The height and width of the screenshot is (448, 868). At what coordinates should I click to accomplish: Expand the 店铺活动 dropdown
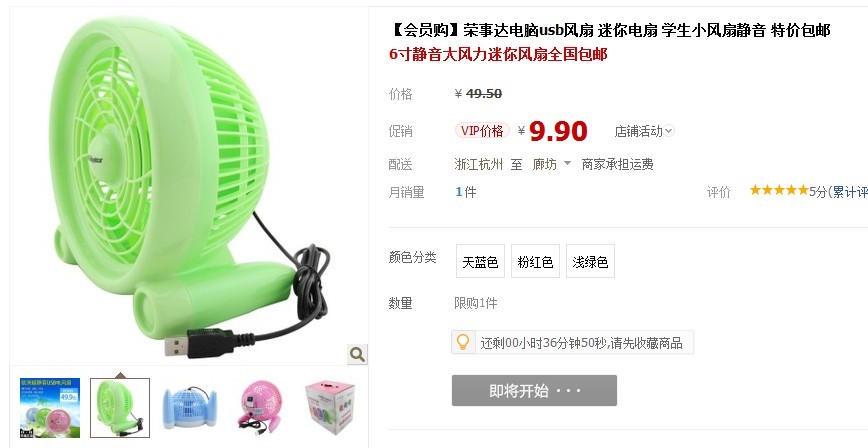(x=644, y=131)
